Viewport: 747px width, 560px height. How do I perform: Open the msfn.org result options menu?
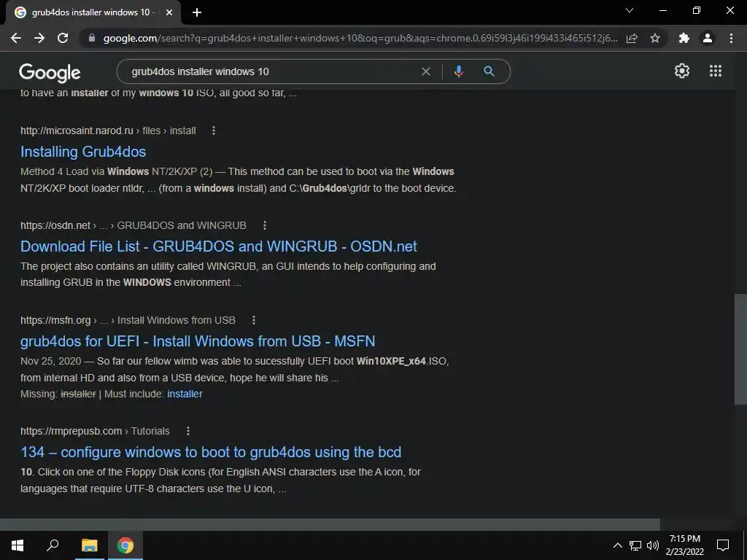(x=253, y=320)
